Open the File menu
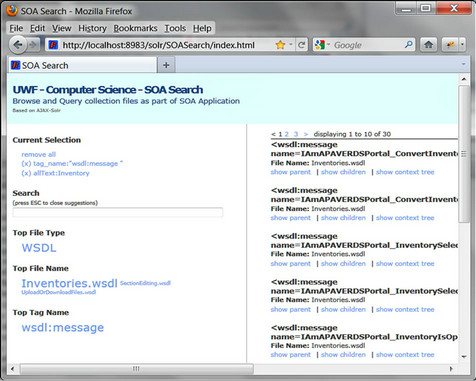Viewport: 476px width, 381px height. [x=16, y=28]
